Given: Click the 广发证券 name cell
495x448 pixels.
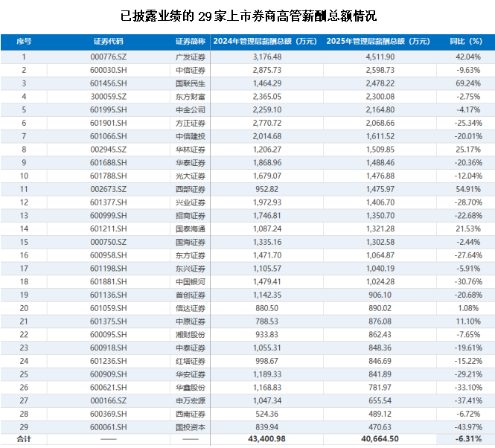Looking at the screenshot, I should (191, 57).
